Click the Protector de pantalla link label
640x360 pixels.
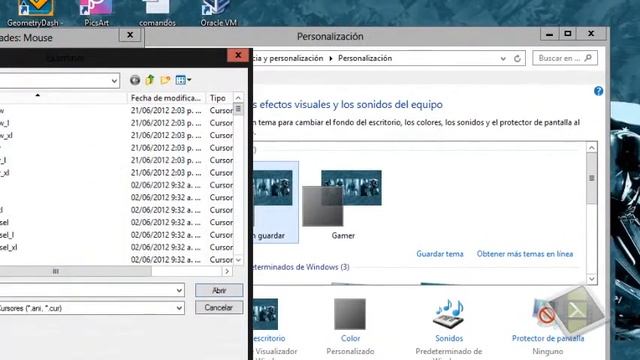548,338
